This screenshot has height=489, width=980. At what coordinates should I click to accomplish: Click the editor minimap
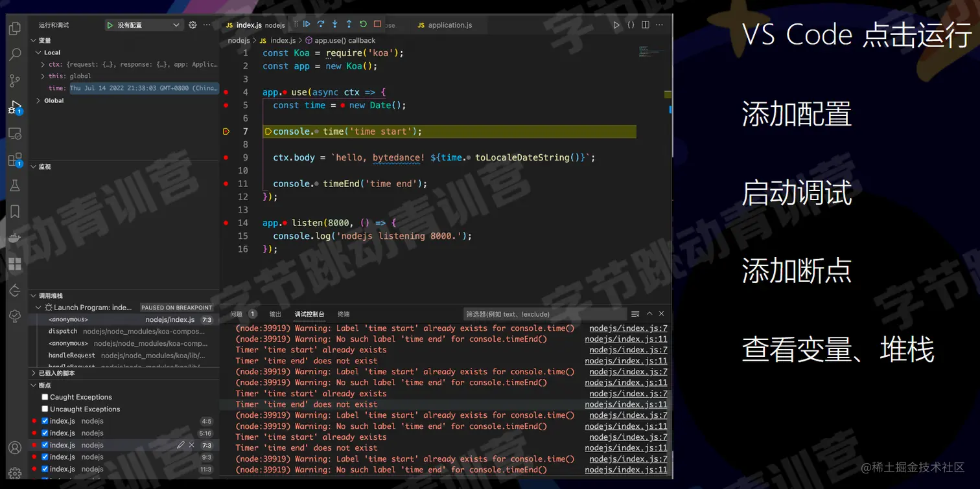[x=650, y=52]
